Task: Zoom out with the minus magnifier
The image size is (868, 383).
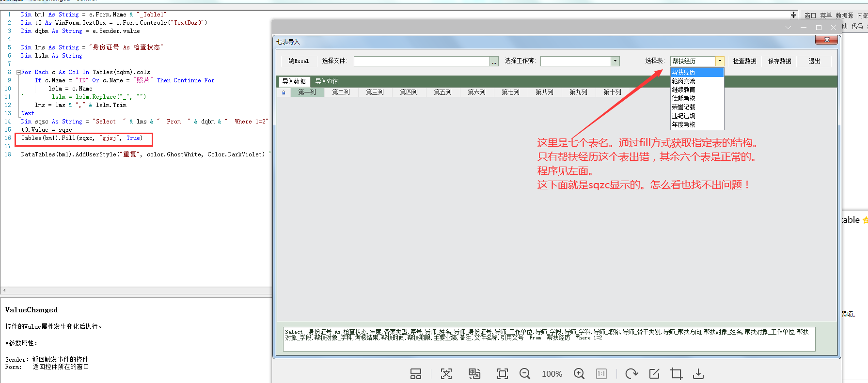Action: coord(524,374)
